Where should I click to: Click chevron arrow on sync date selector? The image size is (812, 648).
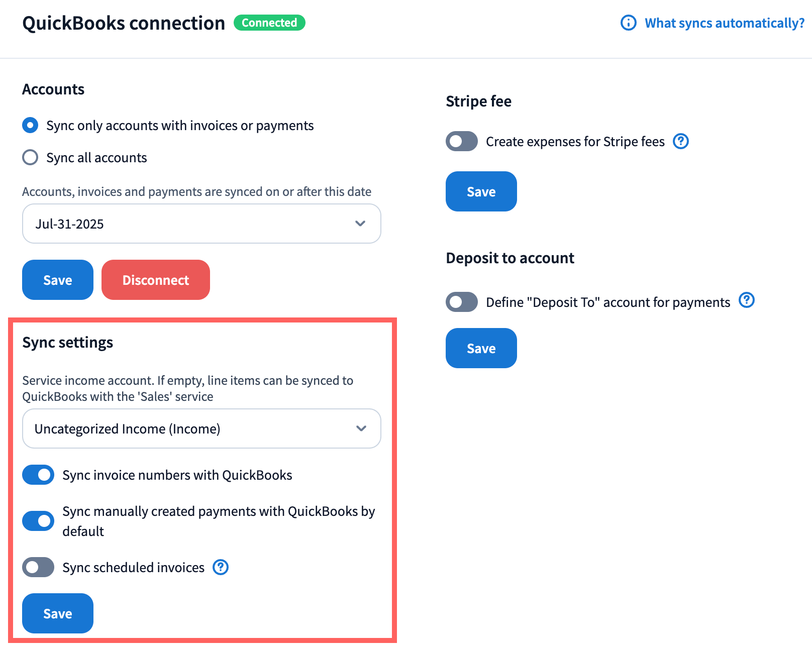click(x=360, y=224)
